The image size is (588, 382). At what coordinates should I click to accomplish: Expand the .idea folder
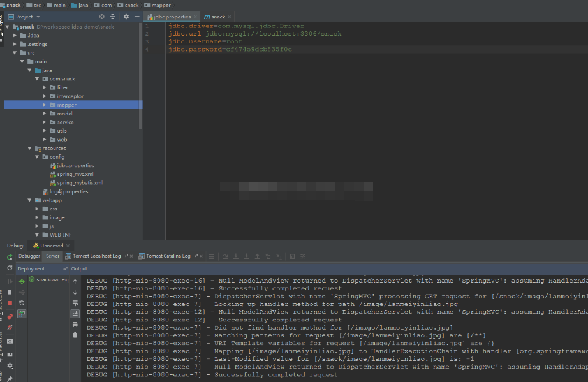(x=15, y=35)
